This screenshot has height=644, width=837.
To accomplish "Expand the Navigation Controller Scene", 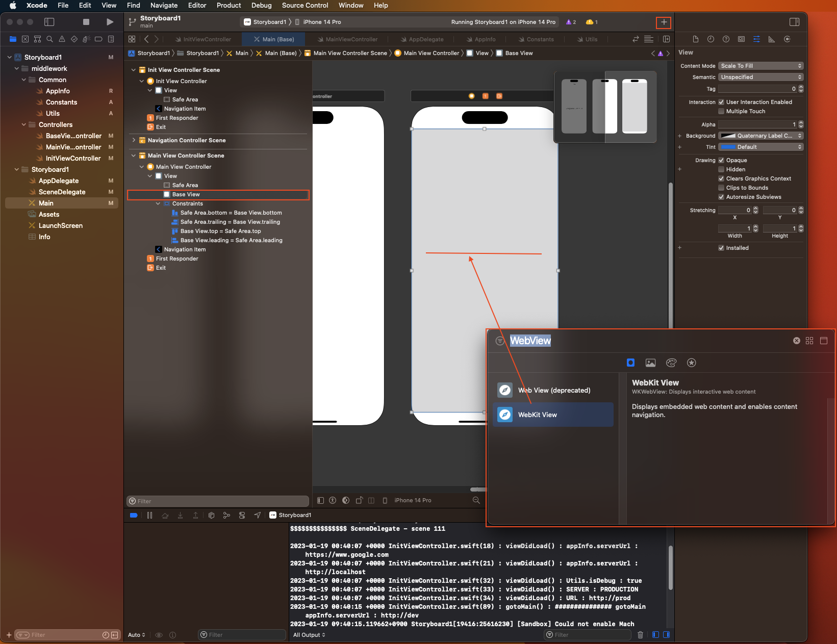I will click(x=134, y=140).
